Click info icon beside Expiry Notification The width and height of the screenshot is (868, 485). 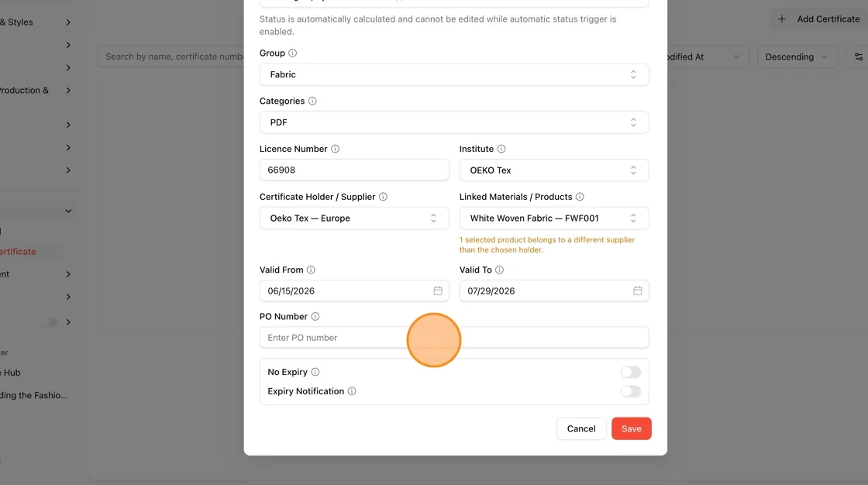[352, 391]
